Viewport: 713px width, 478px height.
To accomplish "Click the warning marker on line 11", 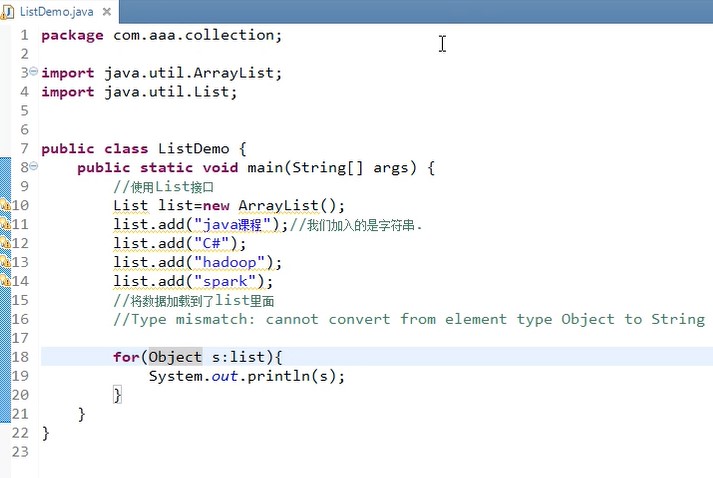I will (x=5, y=224).
